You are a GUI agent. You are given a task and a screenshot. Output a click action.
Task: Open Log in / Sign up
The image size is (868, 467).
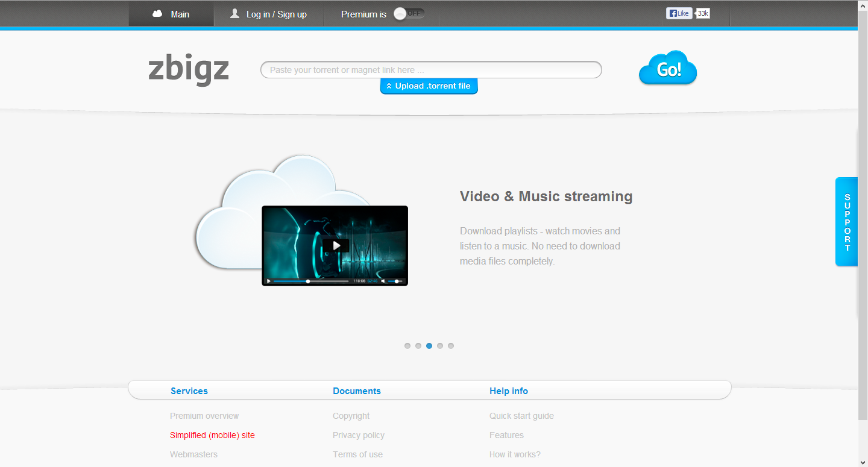(x=269, y=14)
